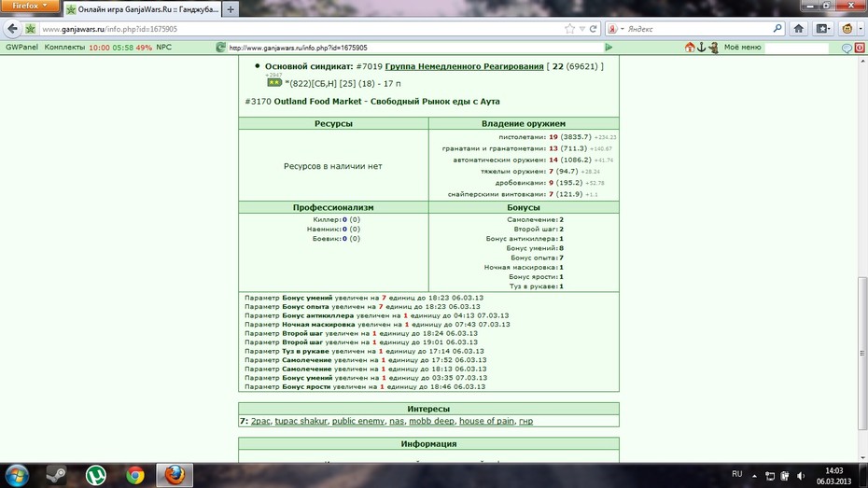Click the GWPanel URL input field
The height and width of the screenshot is (488, 868).
(x=414, y=48)
